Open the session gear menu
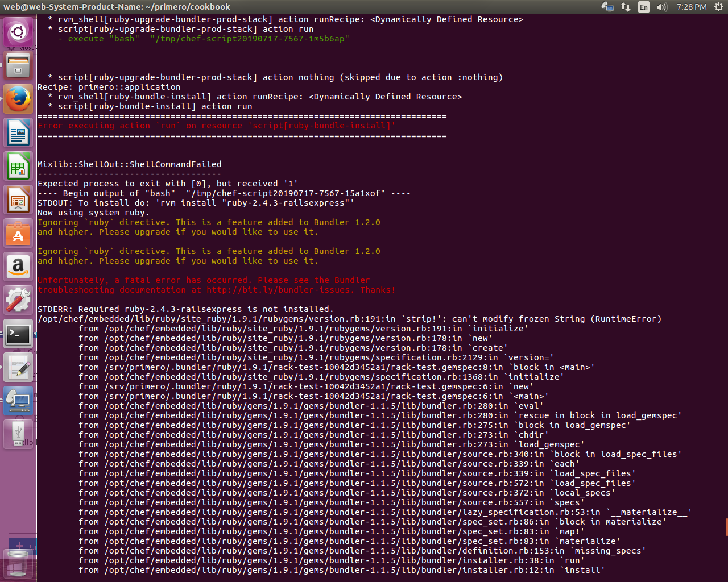728x582 pixels. click(718, 7)
